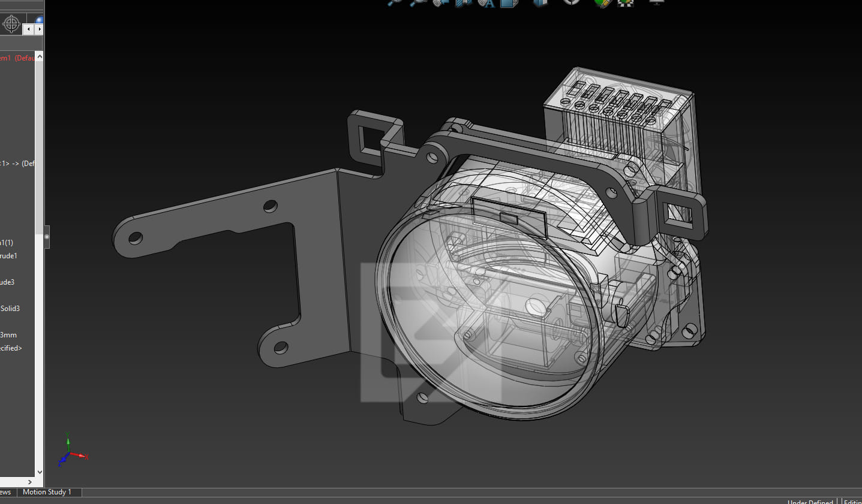Click the panel collapse handle

(x=47, y=237)
